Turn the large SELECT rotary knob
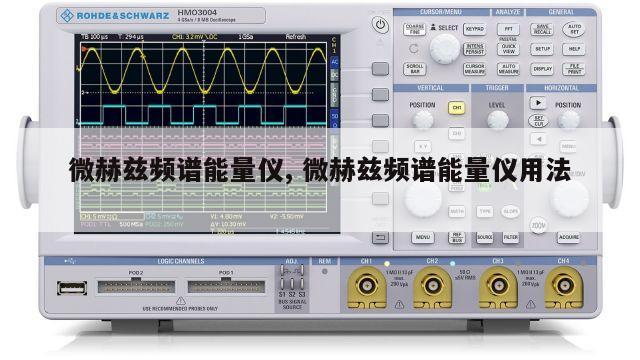 point(444,49)
